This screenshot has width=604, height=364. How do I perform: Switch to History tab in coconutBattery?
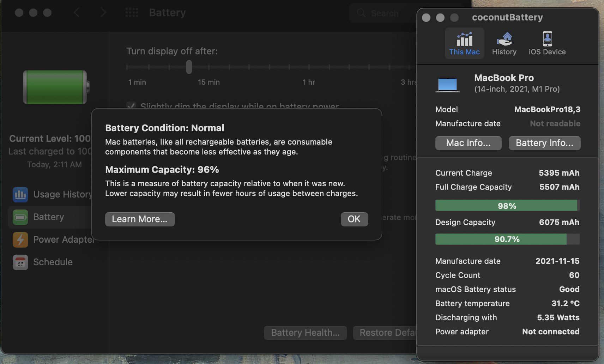point(504,43)
